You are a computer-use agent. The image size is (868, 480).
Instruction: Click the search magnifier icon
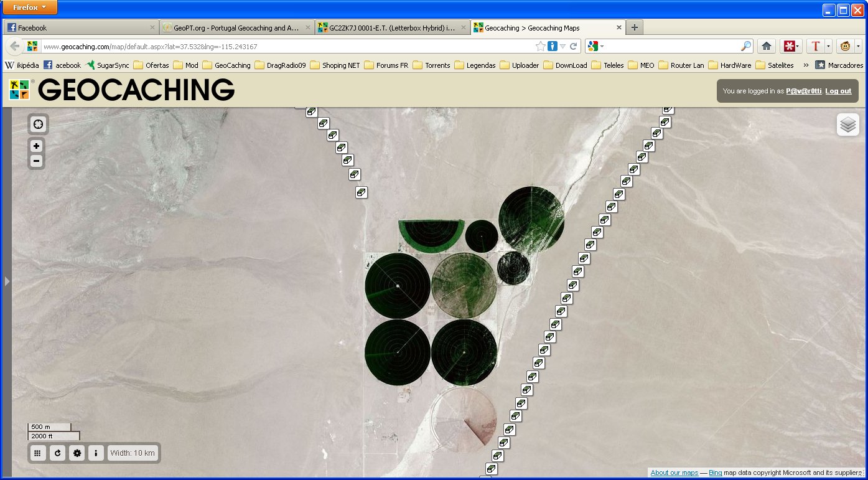[746, 46]
